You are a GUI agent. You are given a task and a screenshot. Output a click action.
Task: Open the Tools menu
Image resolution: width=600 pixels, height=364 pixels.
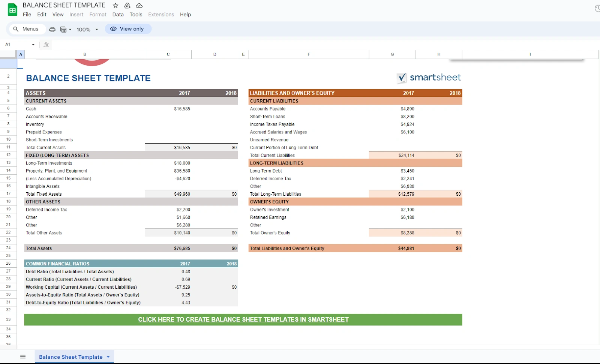click(x=136, y=14)
